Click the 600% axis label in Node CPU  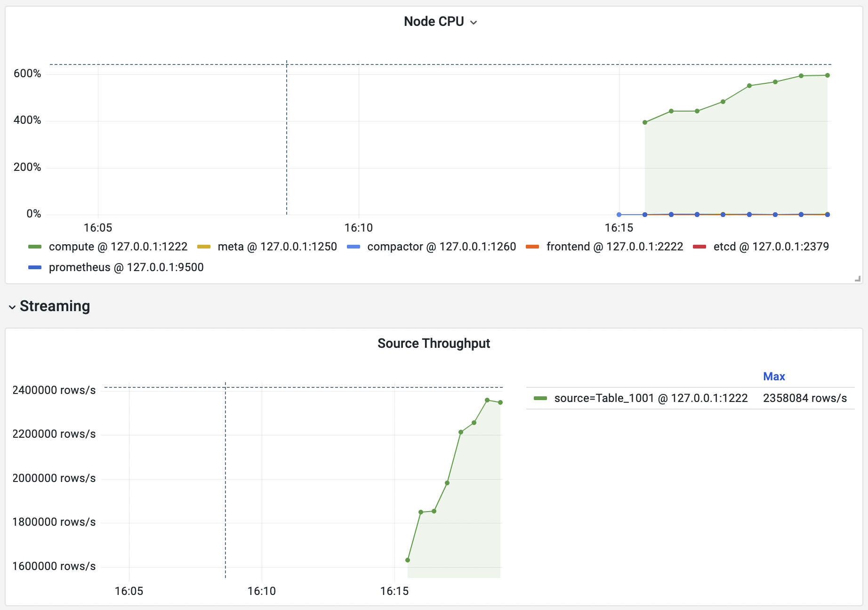[x=27, y=73]
